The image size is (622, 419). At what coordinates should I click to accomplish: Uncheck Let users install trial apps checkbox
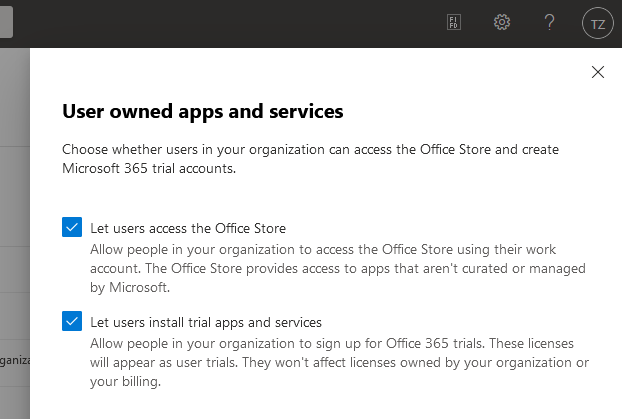point(71,322)
